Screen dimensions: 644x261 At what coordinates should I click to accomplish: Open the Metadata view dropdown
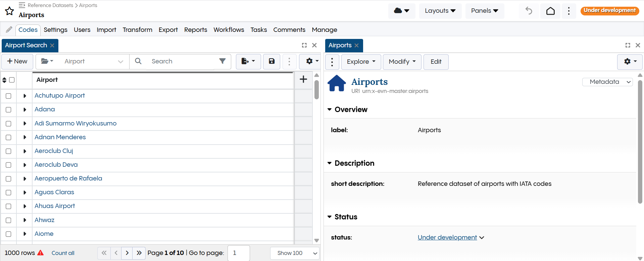point(607,82)
